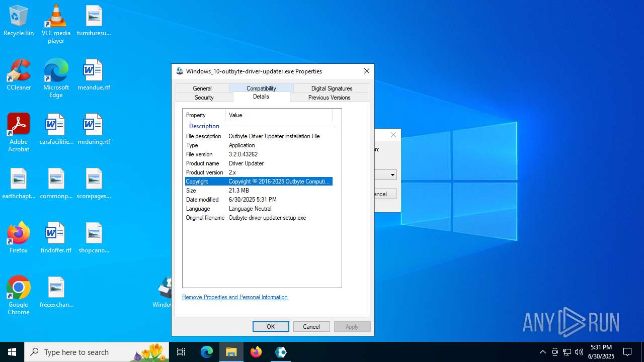The width and height of the screenshot is (644, 362).
Task: Select freeexchan... image file icon
Action: point(56,293)
